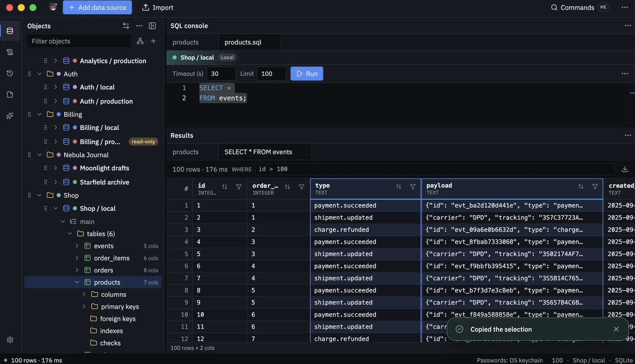This screenshot has width=635, height=364.
Task: Download results with export icon
Action: point(625,169)
